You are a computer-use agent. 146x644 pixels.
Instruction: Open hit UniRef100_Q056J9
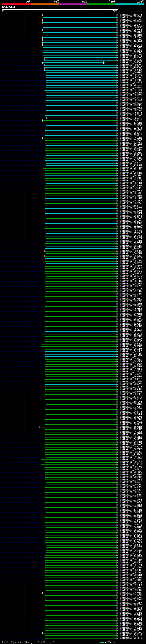click(131, 271)
